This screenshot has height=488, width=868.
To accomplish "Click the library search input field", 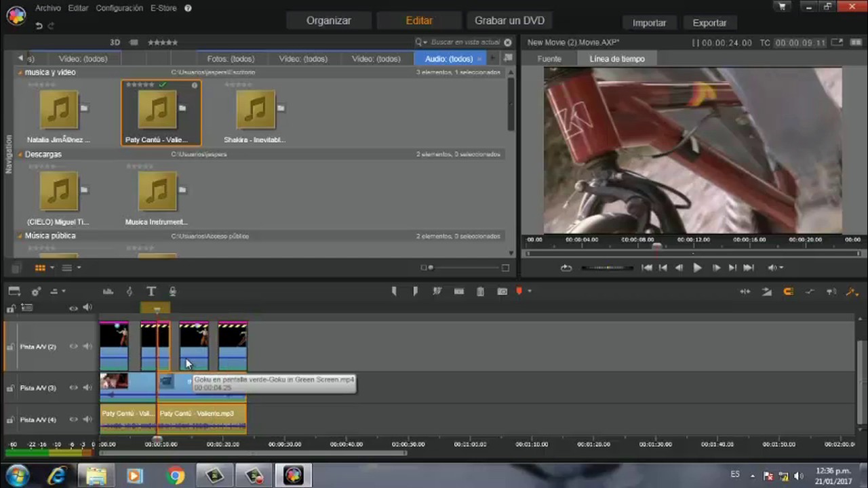I will [x=465, y=42].
